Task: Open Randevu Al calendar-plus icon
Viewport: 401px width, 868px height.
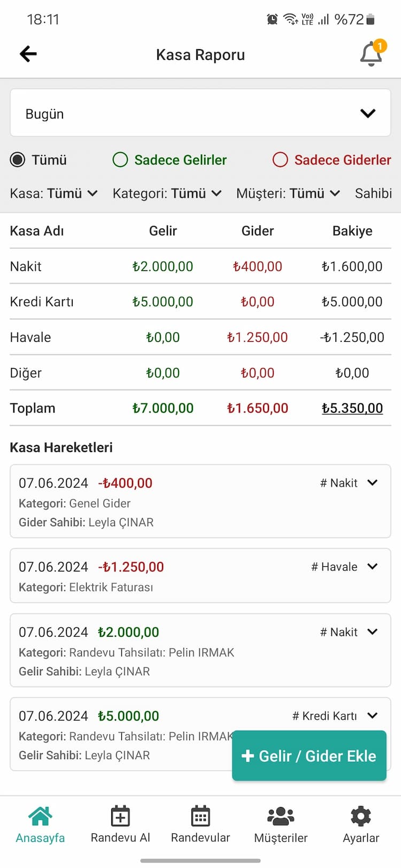Action: 120,816
